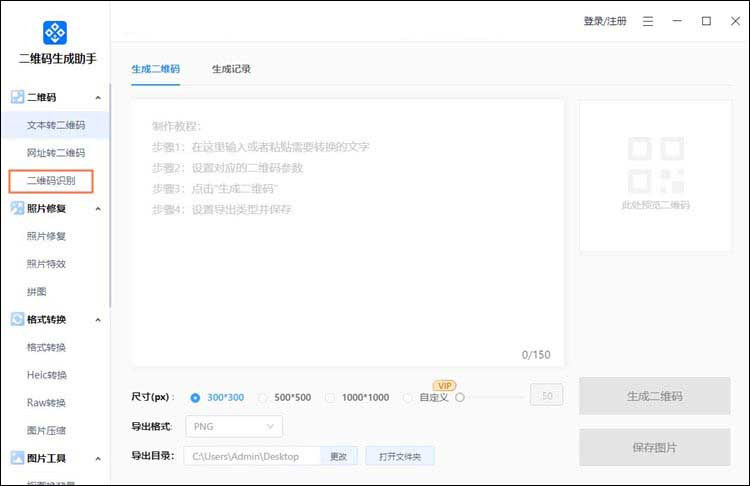Screen dimensions: 750x486
Task: Close the application window
Action: 735,21
